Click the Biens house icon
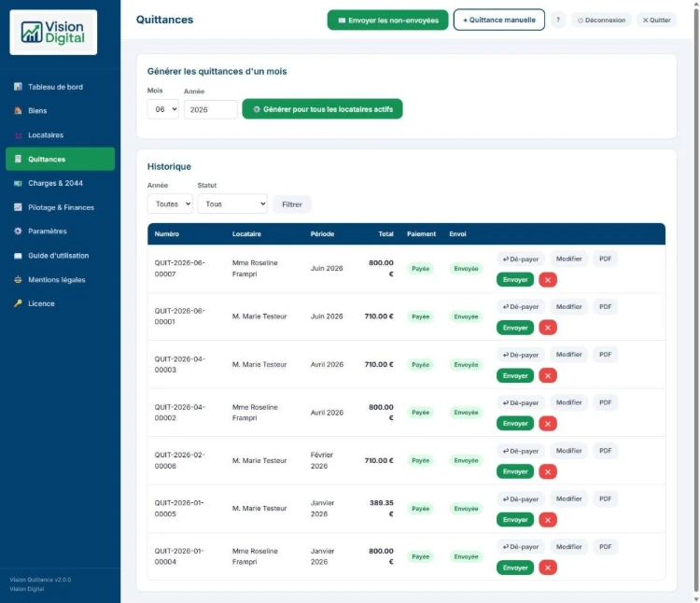 [x=18, y=111]
